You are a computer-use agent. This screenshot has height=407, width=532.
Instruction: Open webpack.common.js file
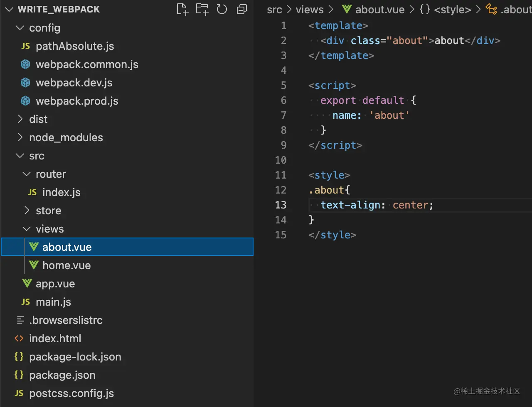pyautogui.click(x=127, y=64)
